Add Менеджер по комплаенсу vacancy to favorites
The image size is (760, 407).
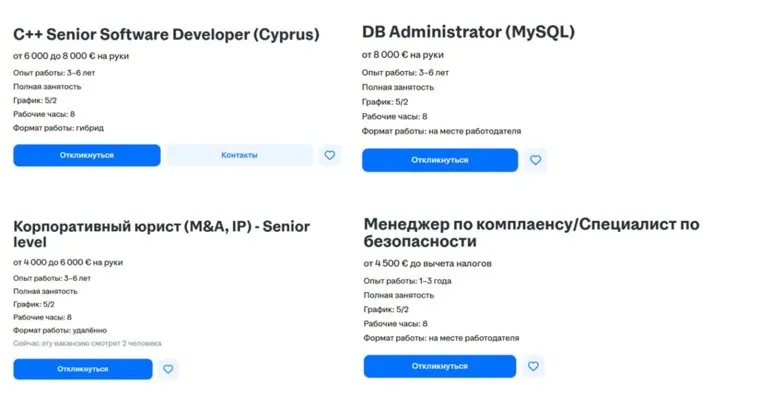point(535,366)
